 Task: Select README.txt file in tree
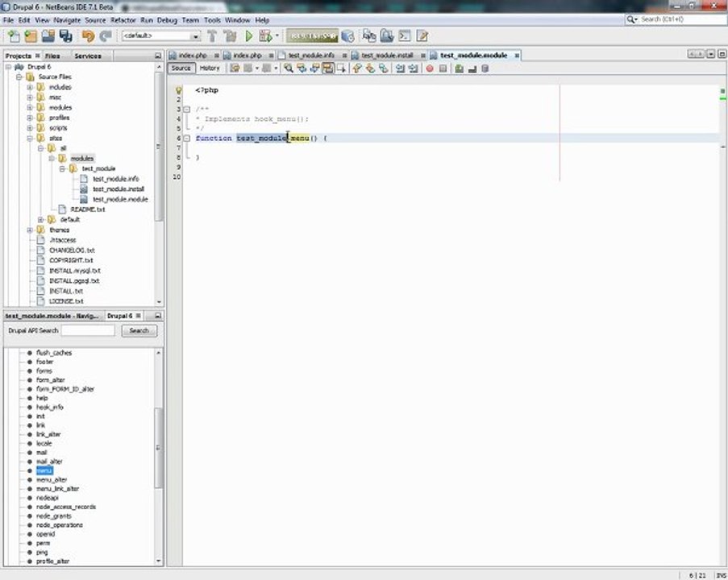pyautogui.click(x=87, y=209)
